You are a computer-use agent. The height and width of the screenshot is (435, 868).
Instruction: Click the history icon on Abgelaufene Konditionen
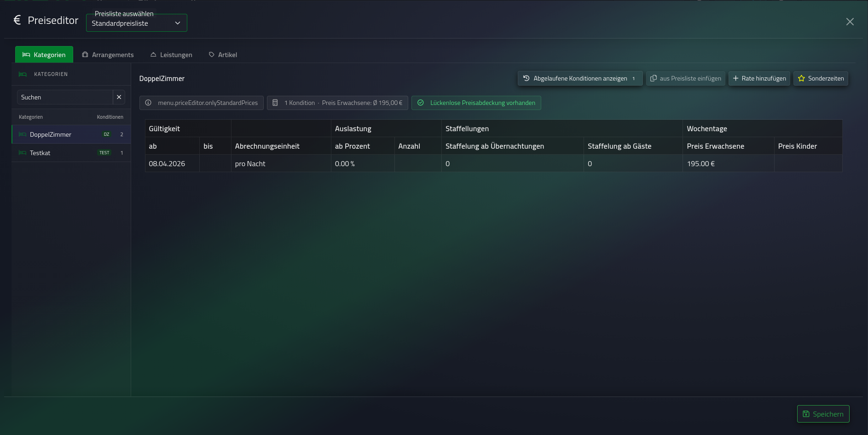[527, 78]
